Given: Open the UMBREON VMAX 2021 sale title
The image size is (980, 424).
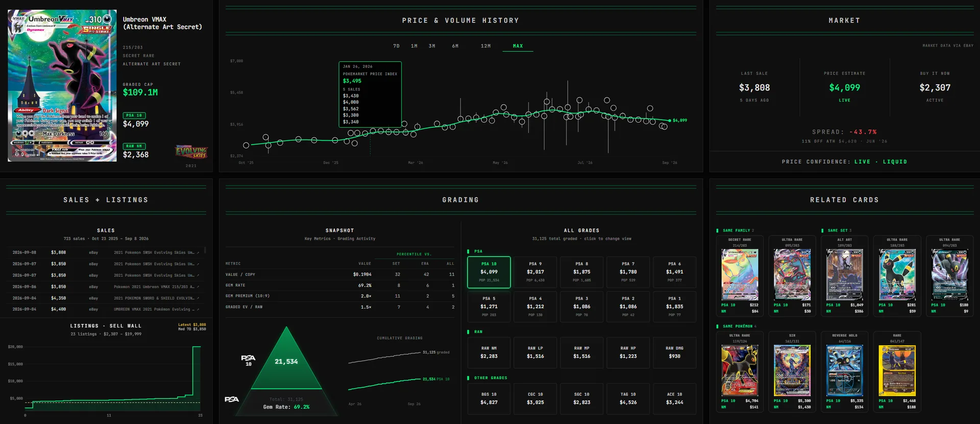Looking at the screenshot, I should coord(154,310).
